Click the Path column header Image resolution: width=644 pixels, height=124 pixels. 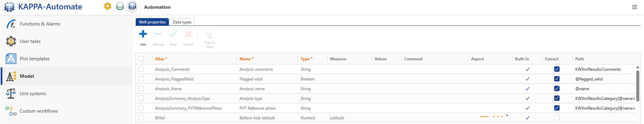579,59
